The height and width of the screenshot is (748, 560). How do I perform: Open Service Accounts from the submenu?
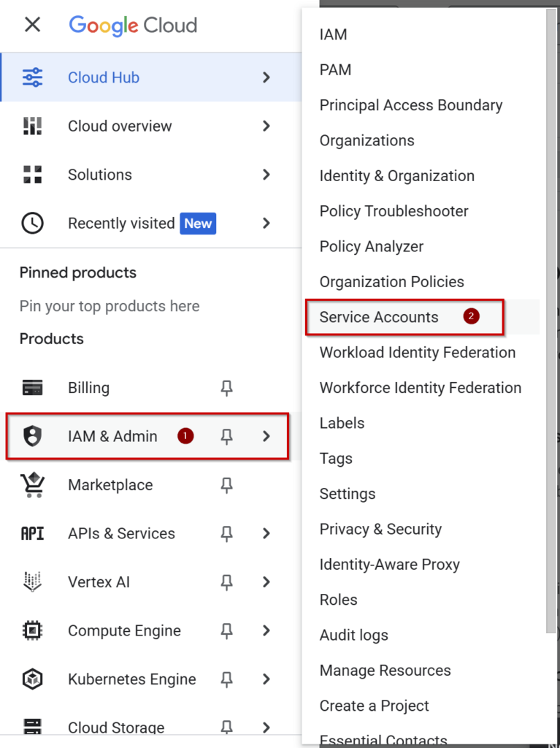379,317
